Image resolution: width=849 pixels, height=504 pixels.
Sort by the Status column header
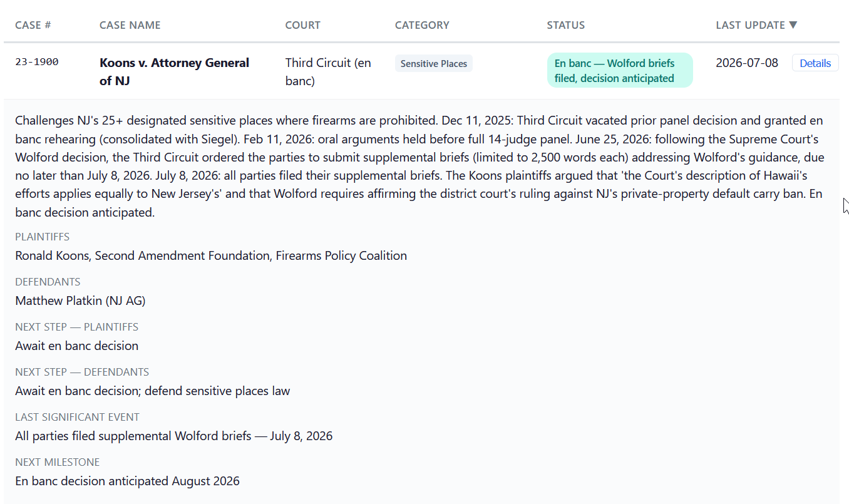[x=566, y=25]
